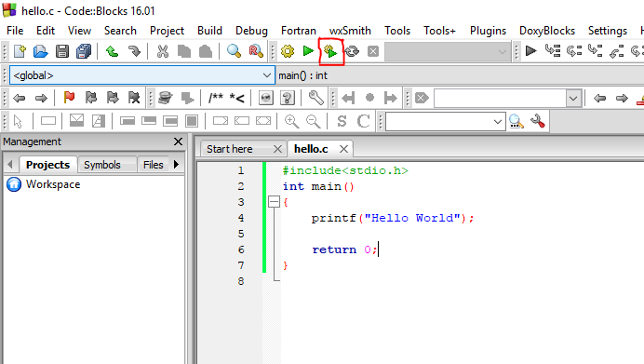Open the Settings menu

(x=608, y=31)
